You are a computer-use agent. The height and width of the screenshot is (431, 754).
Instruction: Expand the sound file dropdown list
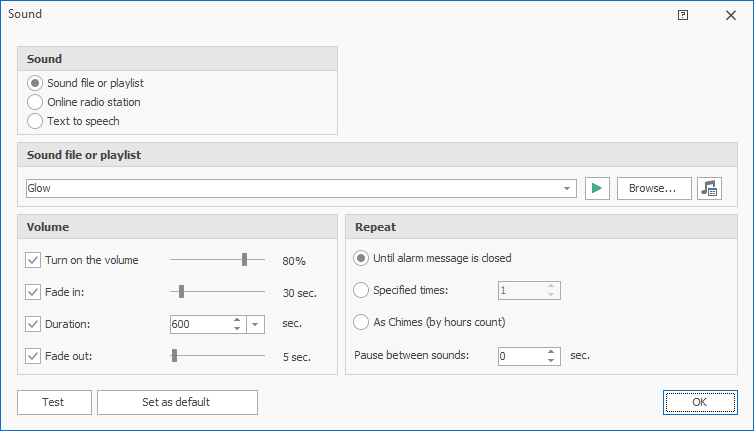coord(568,188)
